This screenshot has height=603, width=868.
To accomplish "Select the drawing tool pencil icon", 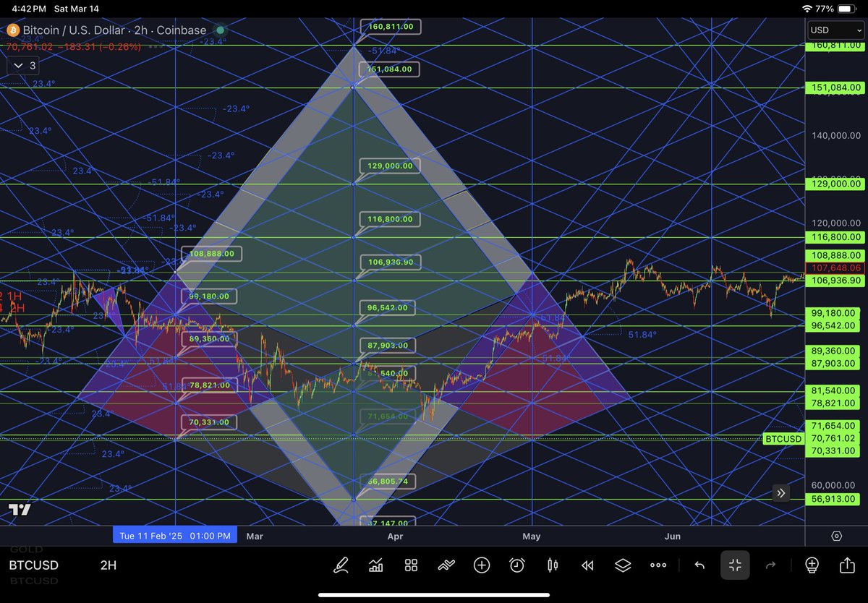I will click(x=342, y=565).
